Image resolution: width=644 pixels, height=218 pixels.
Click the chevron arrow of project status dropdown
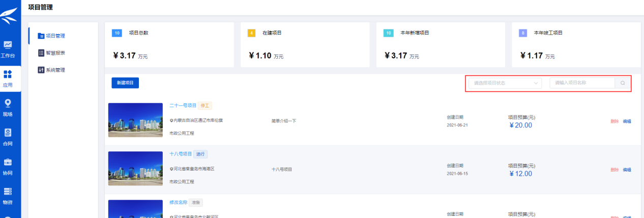[536, 83]
